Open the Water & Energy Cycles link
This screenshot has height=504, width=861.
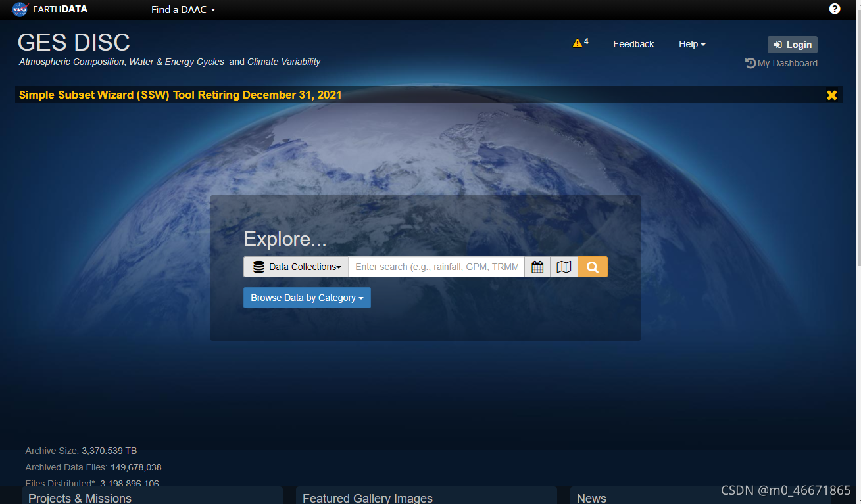point(176,62)
